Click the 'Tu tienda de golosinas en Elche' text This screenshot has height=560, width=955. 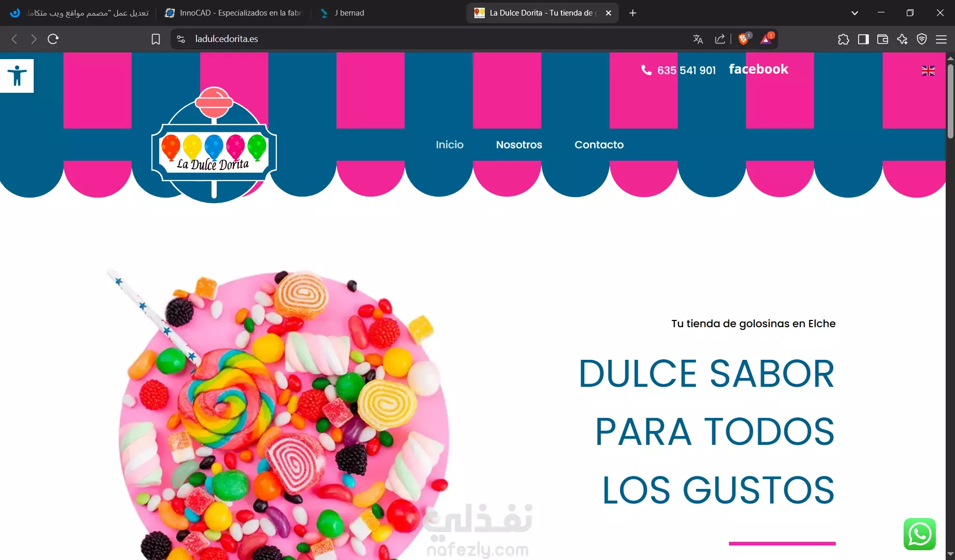click(753, 324)
